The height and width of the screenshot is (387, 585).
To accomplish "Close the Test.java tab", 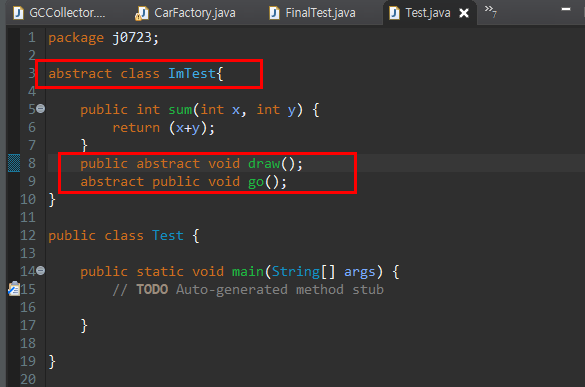I will 464,13.
